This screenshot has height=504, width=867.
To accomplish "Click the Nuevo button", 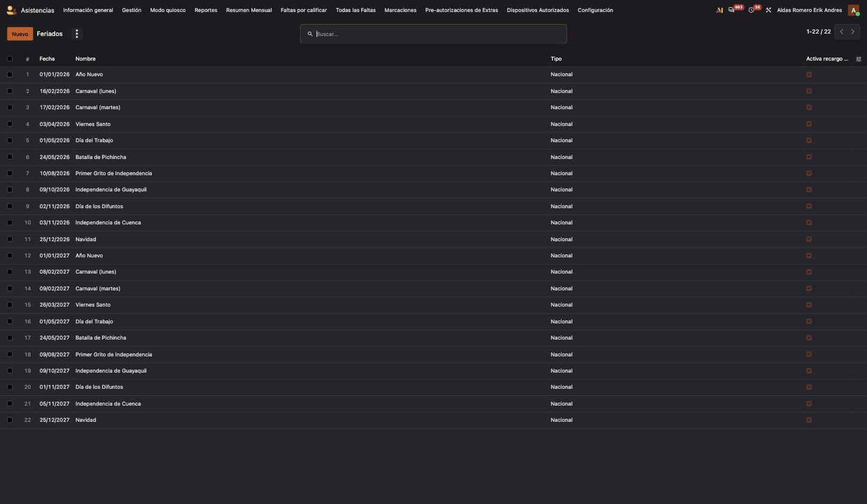I will [x=20, y=34].
